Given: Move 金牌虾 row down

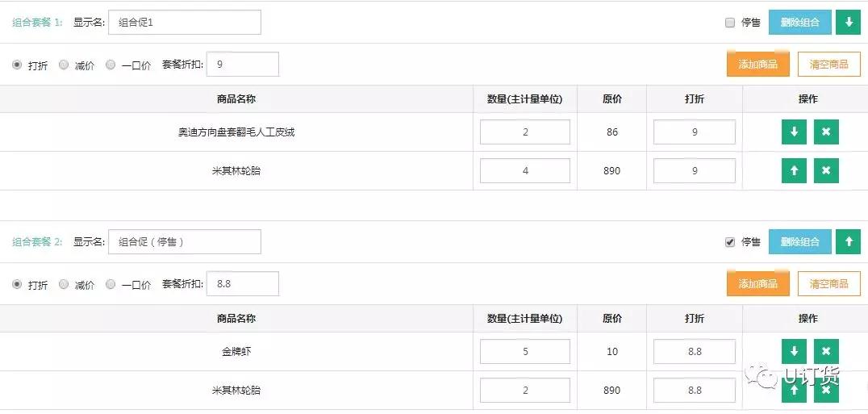Looking at the screenshot, I should tap(794, 352).
